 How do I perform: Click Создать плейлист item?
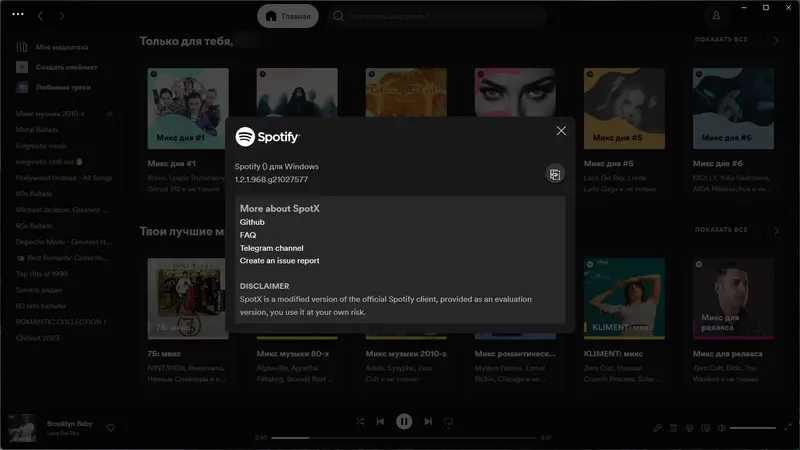pyautogui.click(x=57, y=67)
